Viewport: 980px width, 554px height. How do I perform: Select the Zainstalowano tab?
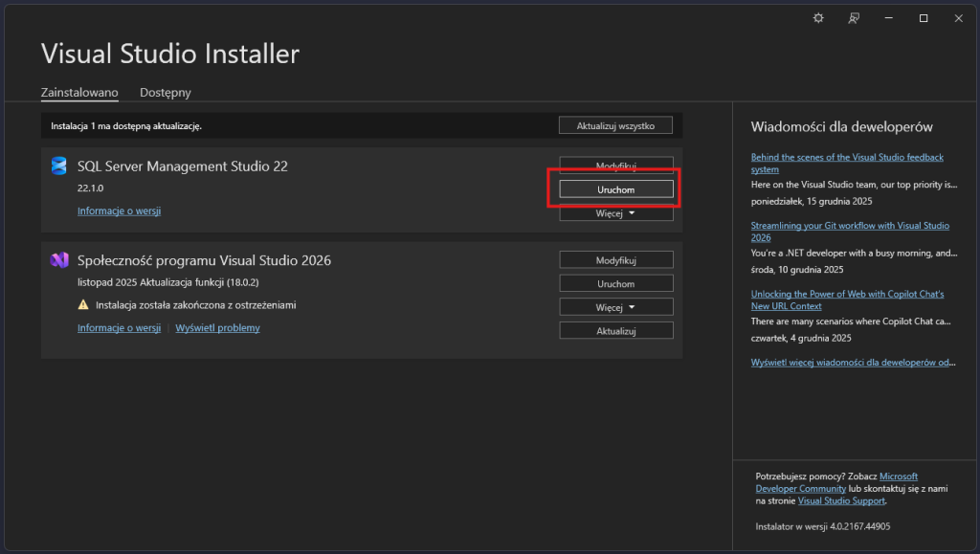tap(79, 93)
